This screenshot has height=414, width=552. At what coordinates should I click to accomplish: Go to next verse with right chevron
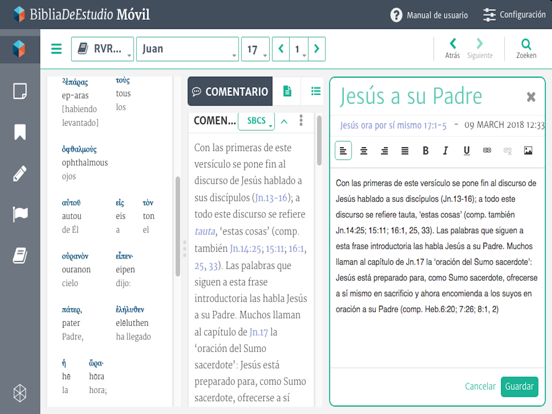coord(316,49)
